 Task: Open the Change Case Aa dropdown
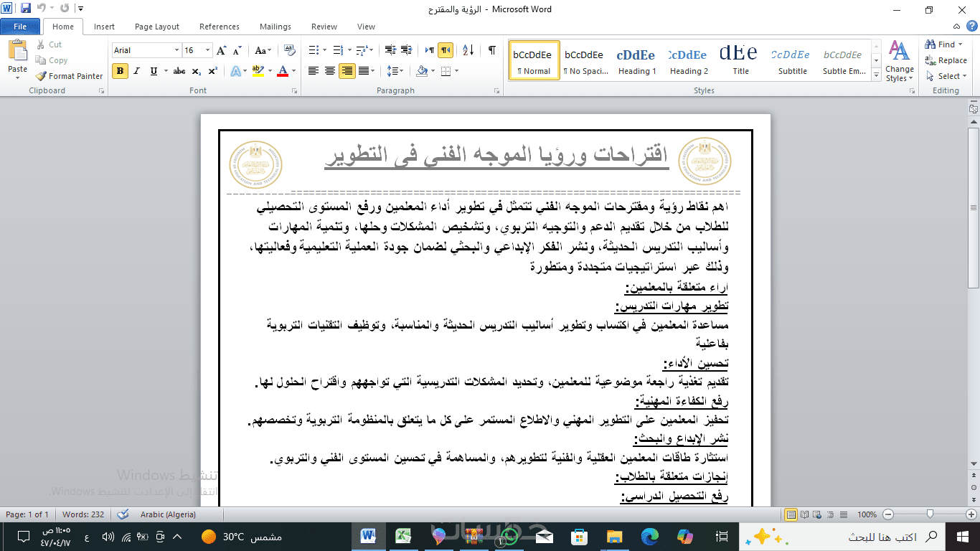coord(263,50)
